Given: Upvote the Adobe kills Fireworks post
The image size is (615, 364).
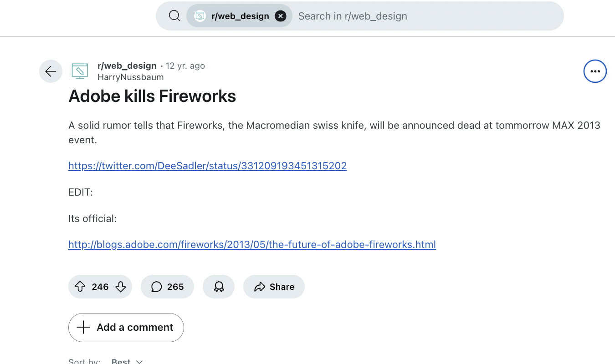Looking at the screenshot, I should pyautogui.click(x=80, y=287).
